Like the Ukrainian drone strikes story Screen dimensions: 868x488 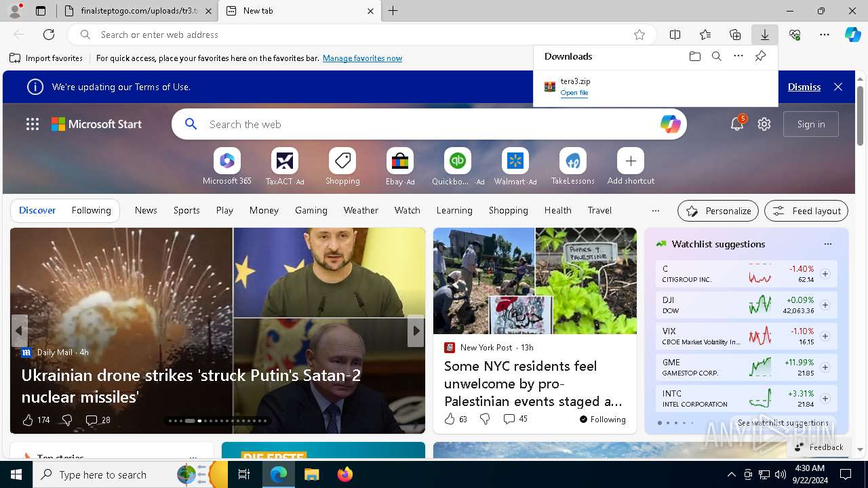click(28, 420)
